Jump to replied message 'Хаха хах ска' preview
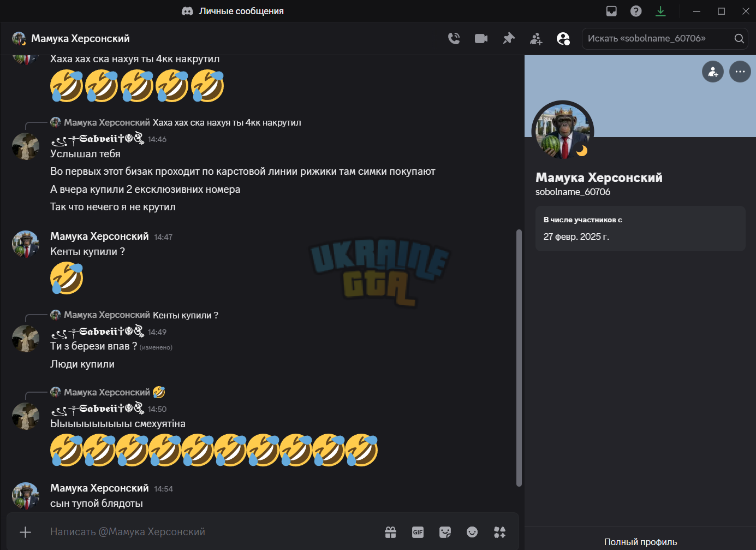756x550 pixels. [x=227, y=122]
